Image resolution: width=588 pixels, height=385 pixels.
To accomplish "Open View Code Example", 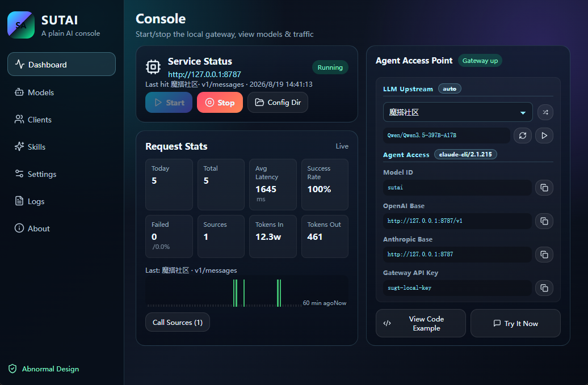I will [421, 323].
